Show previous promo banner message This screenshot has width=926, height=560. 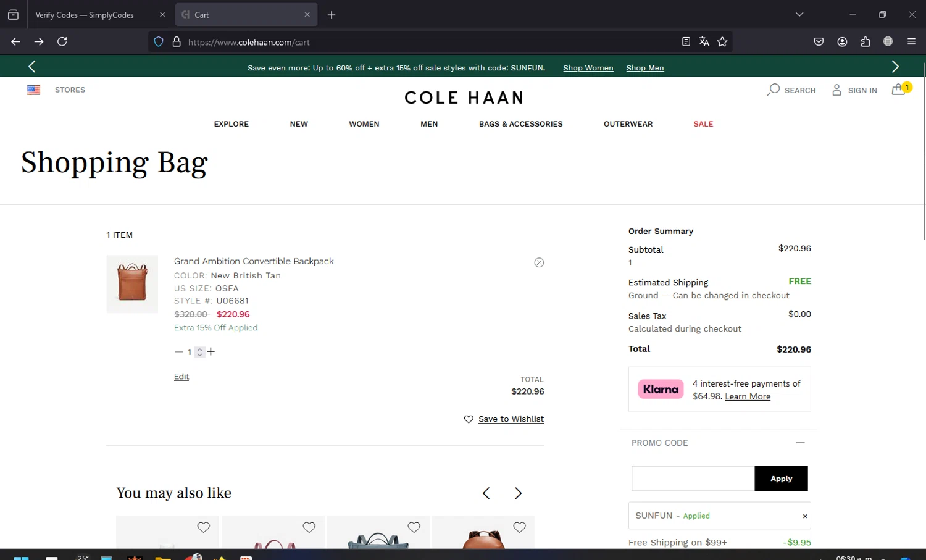pos(32,67)
